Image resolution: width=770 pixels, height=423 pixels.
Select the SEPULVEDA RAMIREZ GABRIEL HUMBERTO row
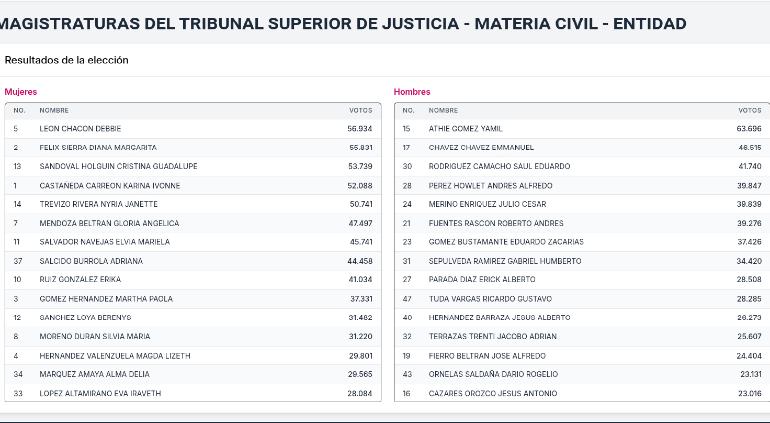pyautogui.click(x=582, y=261)
